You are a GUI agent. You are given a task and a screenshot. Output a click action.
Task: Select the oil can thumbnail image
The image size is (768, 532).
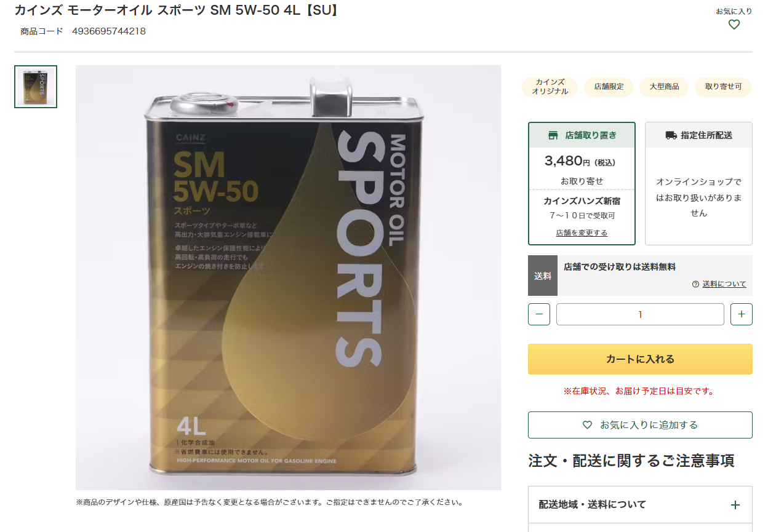click(36, 87)
